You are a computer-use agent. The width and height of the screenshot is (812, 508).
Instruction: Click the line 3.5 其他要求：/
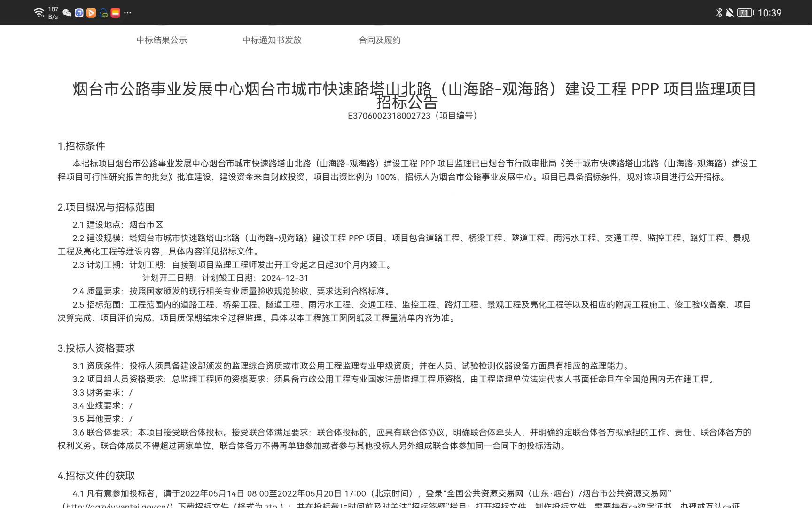coord(102,419)
